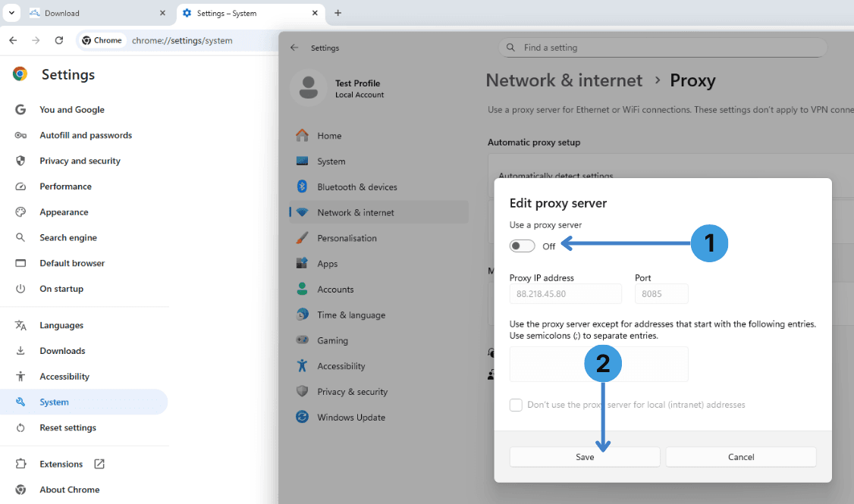
Task: Click the Port number field
Action: (661, 294)
